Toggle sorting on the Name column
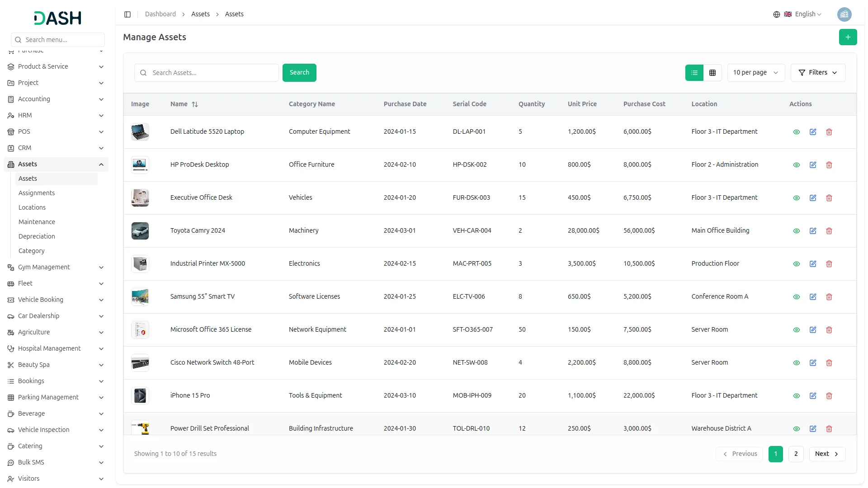This screenshot has width=868, height=488. tap(195, 104)
